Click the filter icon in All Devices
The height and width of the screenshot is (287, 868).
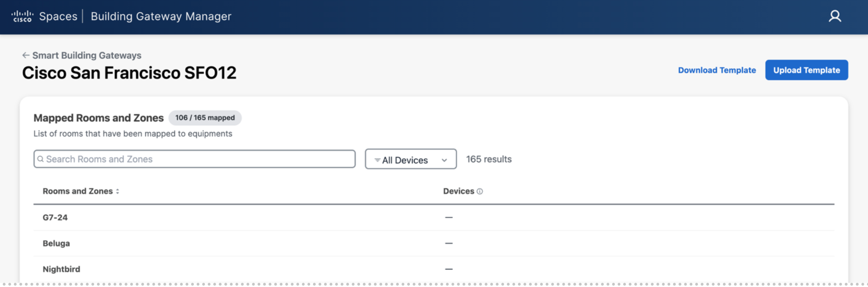tap(377, 160)
